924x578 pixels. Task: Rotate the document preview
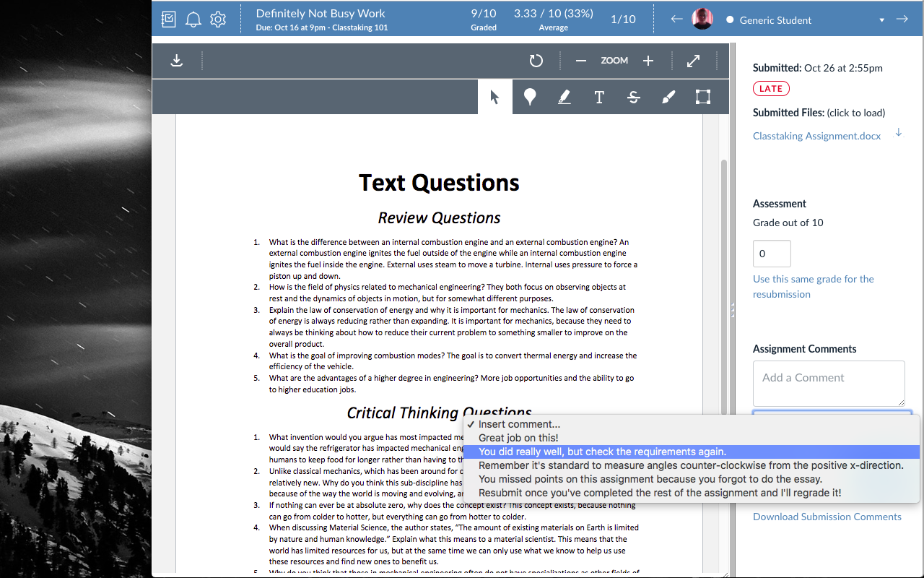tap(536, 60)
